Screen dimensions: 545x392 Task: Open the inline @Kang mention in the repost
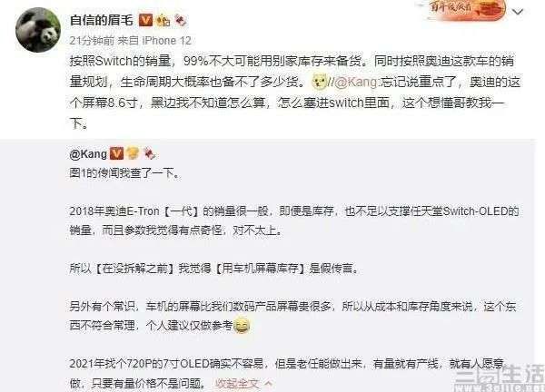[x=356, y=82]
